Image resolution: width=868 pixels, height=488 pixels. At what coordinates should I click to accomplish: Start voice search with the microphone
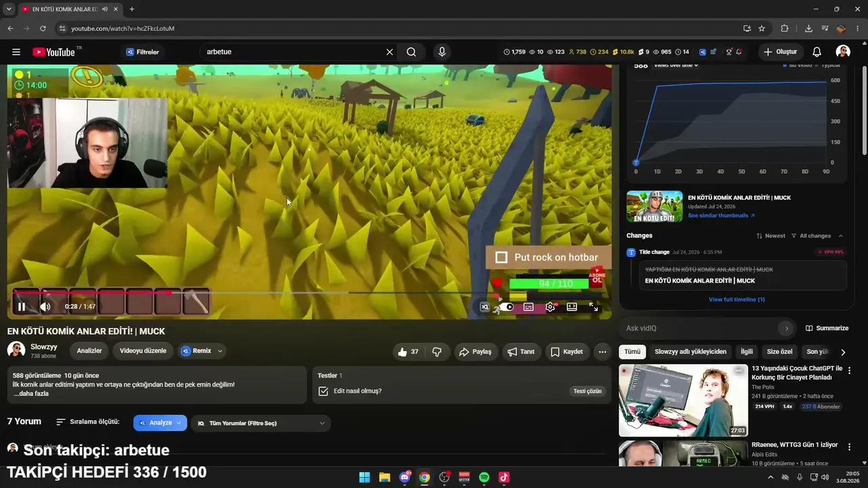[x=442, y=52]
